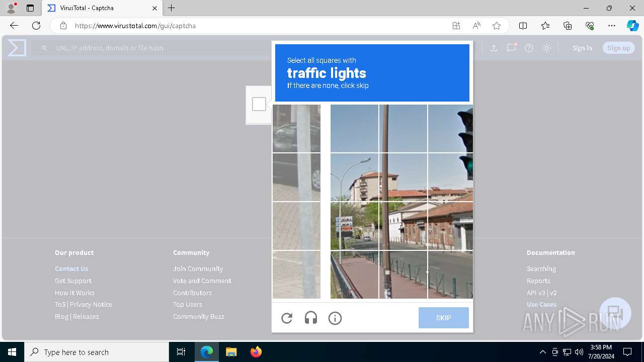This screenshot has width=644, height=362.
Task: Open a new browser tab
Action: pos(172,8)
